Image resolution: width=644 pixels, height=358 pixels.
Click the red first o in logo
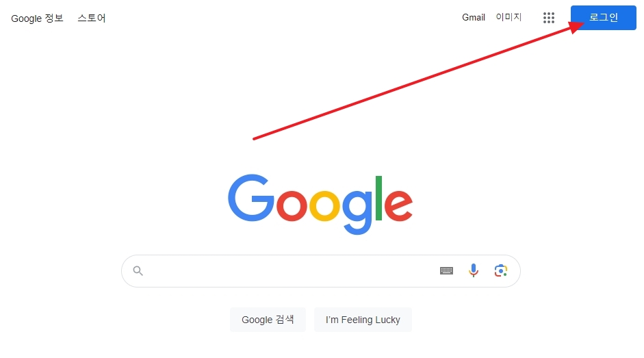click(292, 205)
